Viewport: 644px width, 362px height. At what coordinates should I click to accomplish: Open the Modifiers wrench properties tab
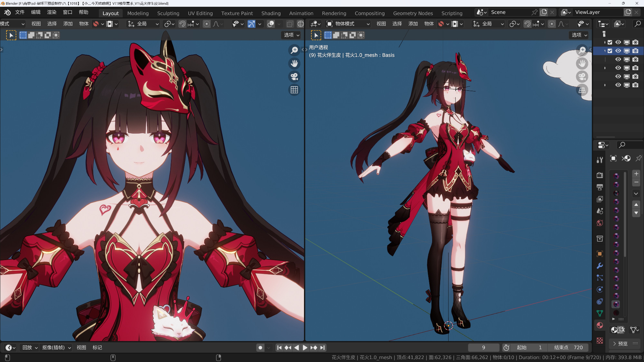click(600, 266)
